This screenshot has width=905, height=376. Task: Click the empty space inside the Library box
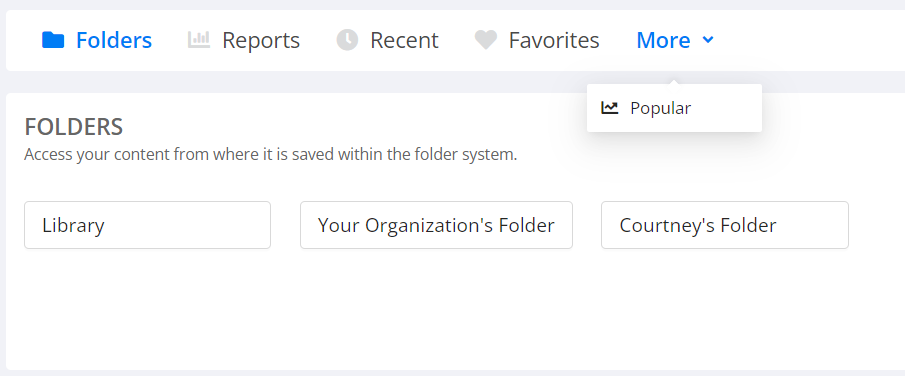tap(190, 225)
